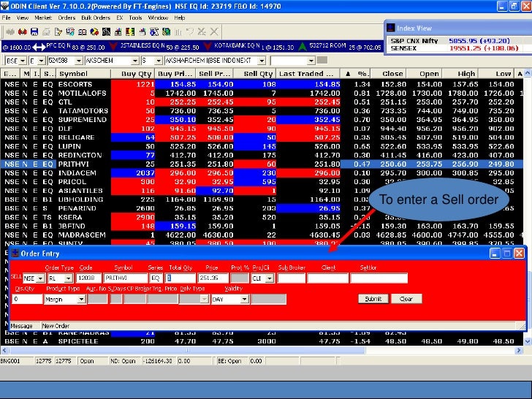Open the NSE exchange dropdown in Order Entry
Viewport: 532px width, 399px height.
coord(41,278)
